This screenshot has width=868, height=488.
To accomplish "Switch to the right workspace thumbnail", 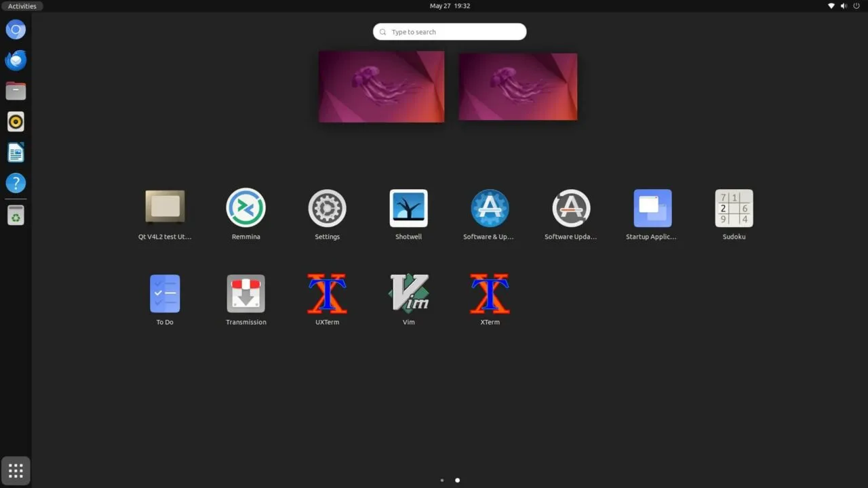I will (518, 87).
